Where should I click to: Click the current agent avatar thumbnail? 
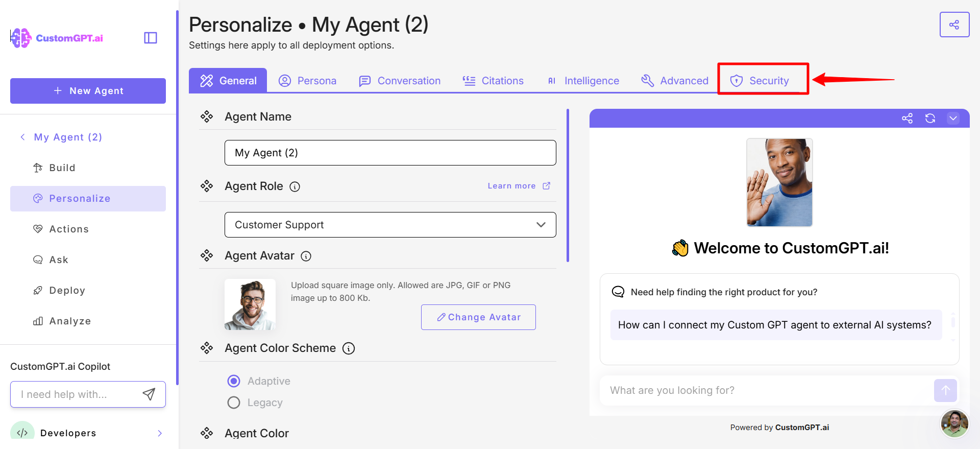(250, 304)
